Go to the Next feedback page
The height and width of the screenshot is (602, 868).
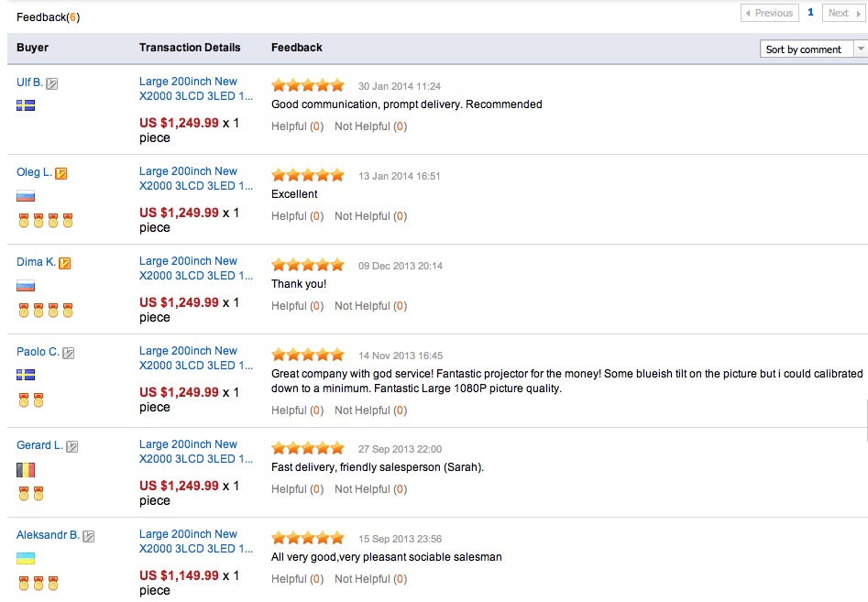pos(842,13)
